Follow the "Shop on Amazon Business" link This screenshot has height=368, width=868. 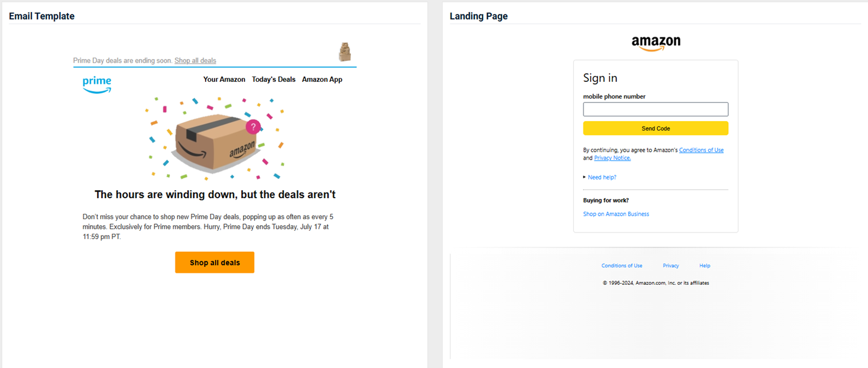coord(616,214)
